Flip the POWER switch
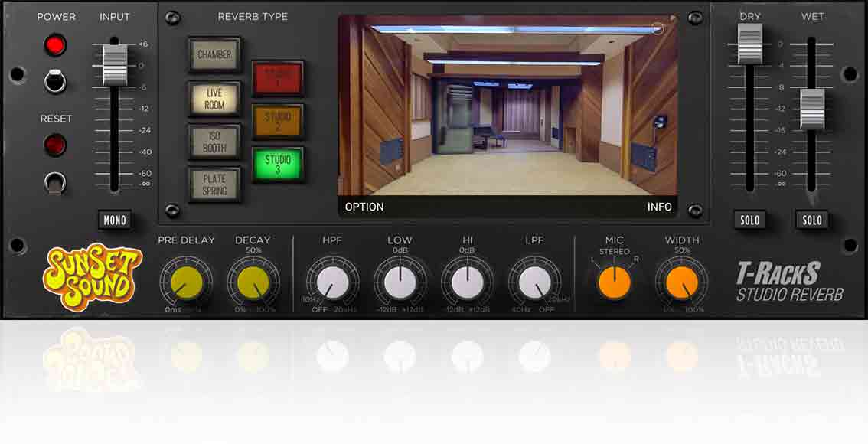The height and width of the screenshot is (444, 868). tap(54, 83)
